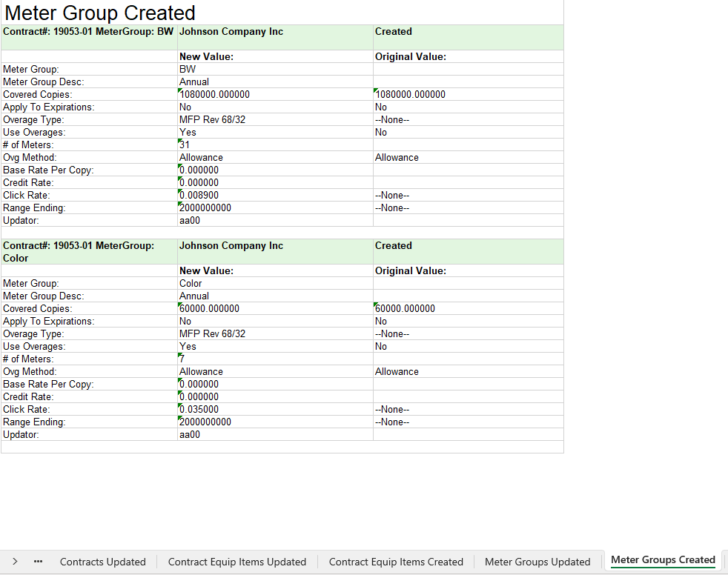
Task: Click Meter Group value Color cell
Action: tap(275, 283)
